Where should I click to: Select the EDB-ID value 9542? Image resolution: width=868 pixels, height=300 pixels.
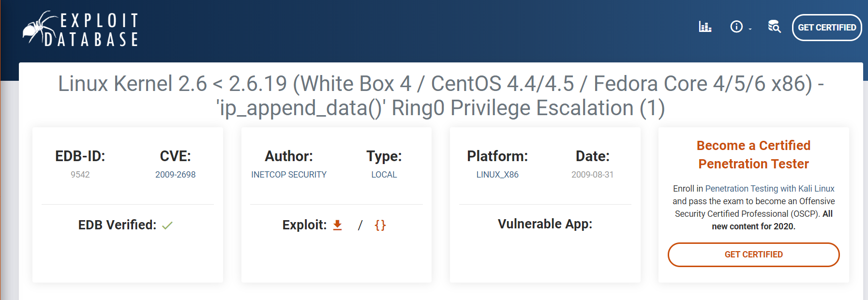80,175
